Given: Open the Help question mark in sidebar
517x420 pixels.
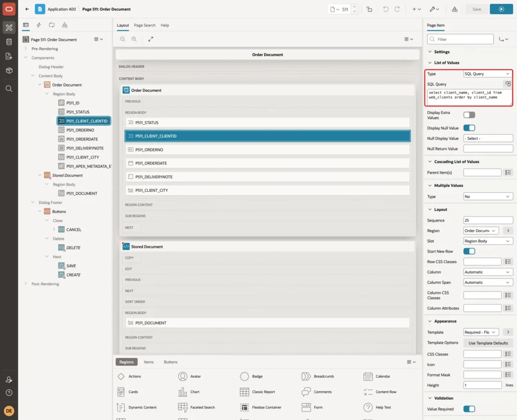Looking at the screenshot, I should (9, 393).
